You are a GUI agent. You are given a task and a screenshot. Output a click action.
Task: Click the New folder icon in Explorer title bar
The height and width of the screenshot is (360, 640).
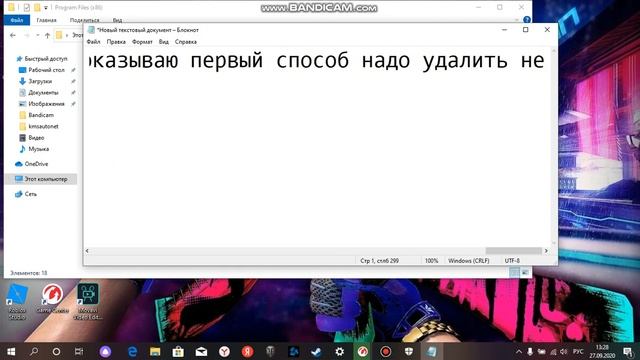point(37,7)
